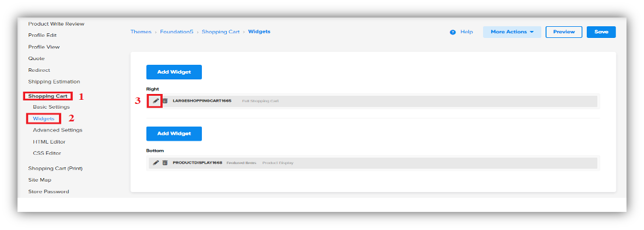Viewport: 644px width, 230px height.
Task: Click the Preview button
Action: click(563, 32)
